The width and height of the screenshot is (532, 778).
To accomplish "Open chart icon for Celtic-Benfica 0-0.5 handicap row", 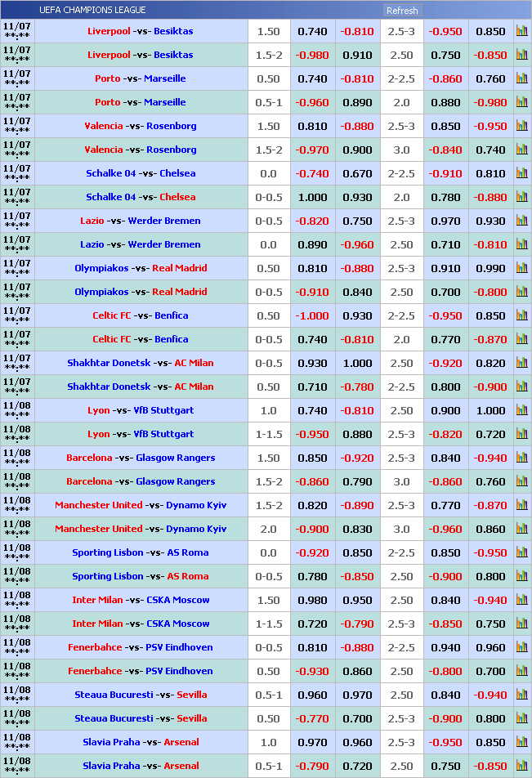I will (521, 340).
